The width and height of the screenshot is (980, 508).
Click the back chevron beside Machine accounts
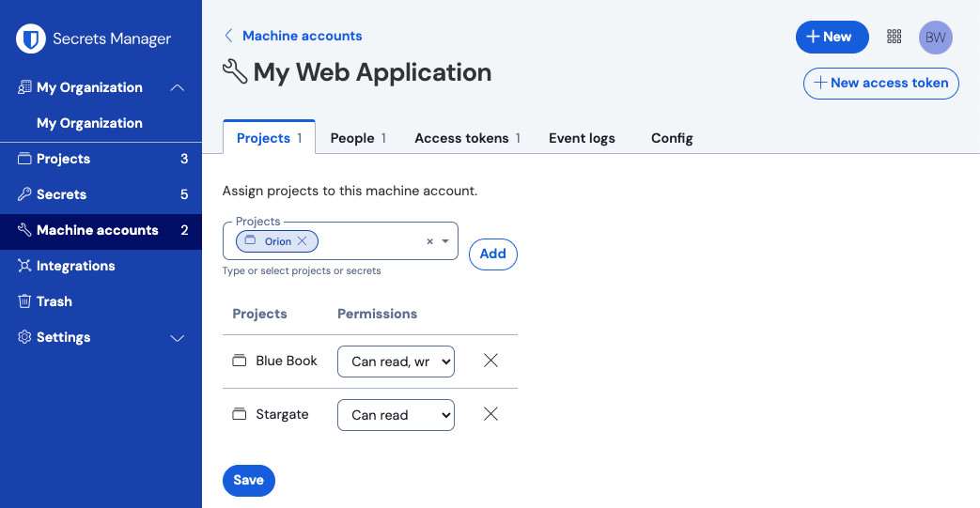click(x=228, y=36)
